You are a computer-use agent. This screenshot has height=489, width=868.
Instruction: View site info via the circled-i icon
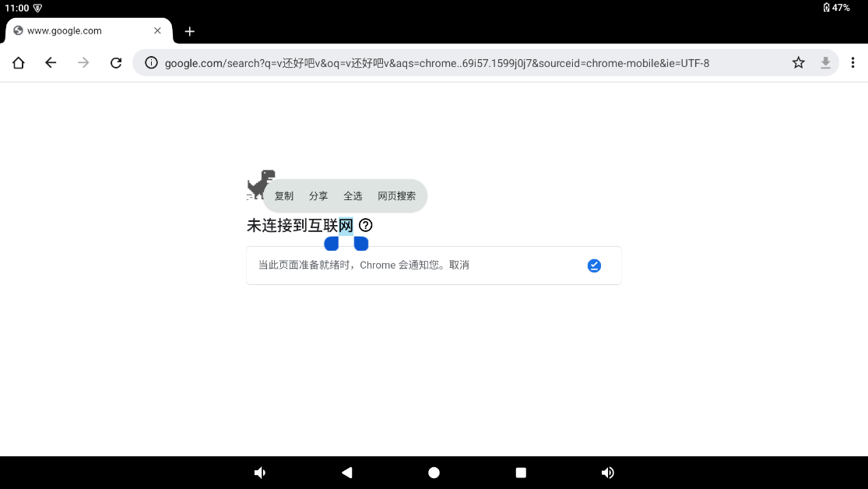(x=151, y=63)
